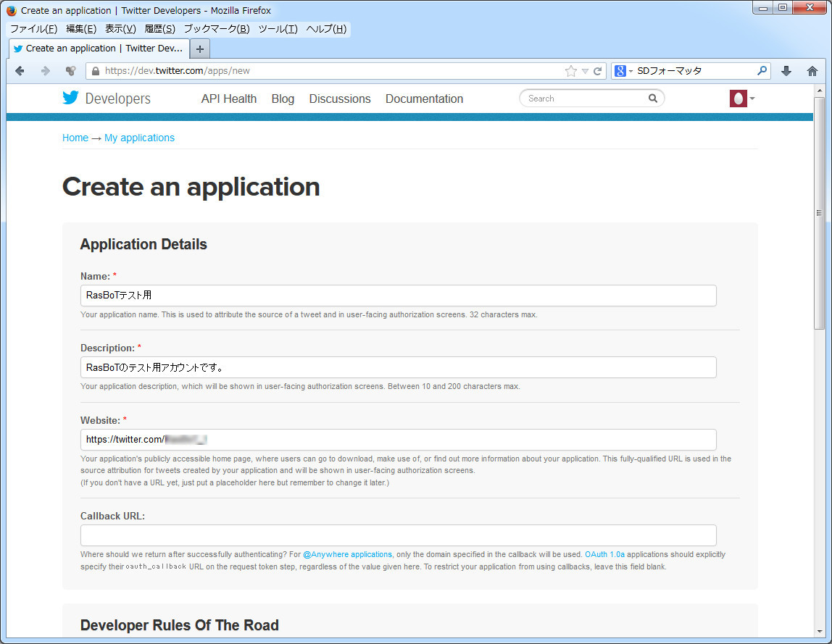Click the Create an application heading
This screenshot has width=832, height=644.
[191, 187]
